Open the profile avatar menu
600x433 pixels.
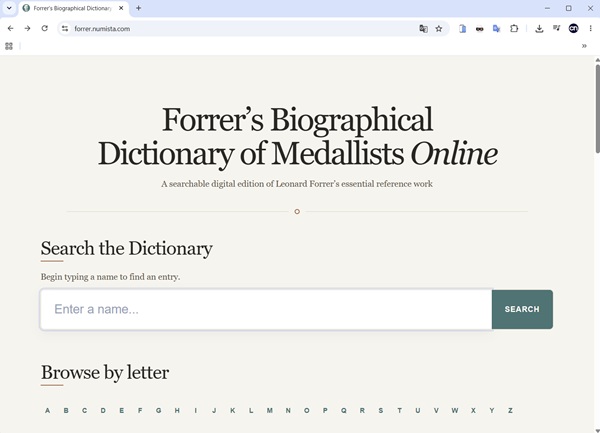point(573,28)
